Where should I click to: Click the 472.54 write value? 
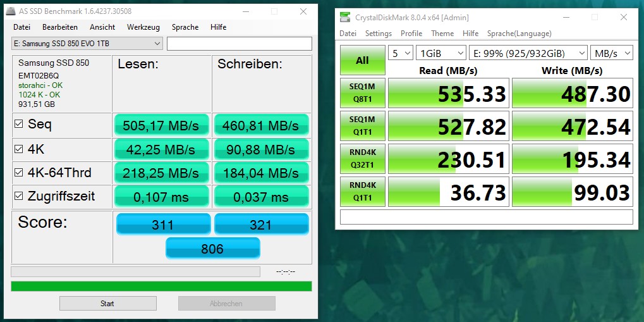[573, 126]
